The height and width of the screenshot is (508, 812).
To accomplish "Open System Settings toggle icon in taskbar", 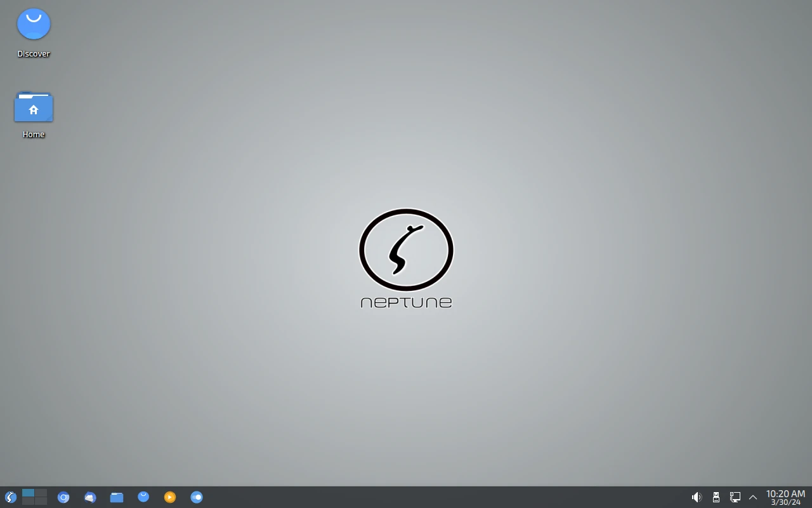I will (x=197, y=497).
